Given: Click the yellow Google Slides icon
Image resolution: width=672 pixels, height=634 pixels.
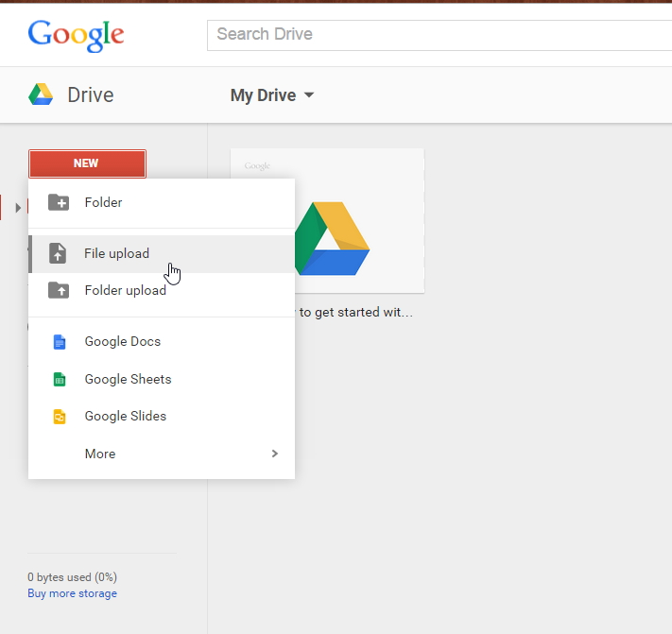Looking at the screenshot, I should (60, 417).
